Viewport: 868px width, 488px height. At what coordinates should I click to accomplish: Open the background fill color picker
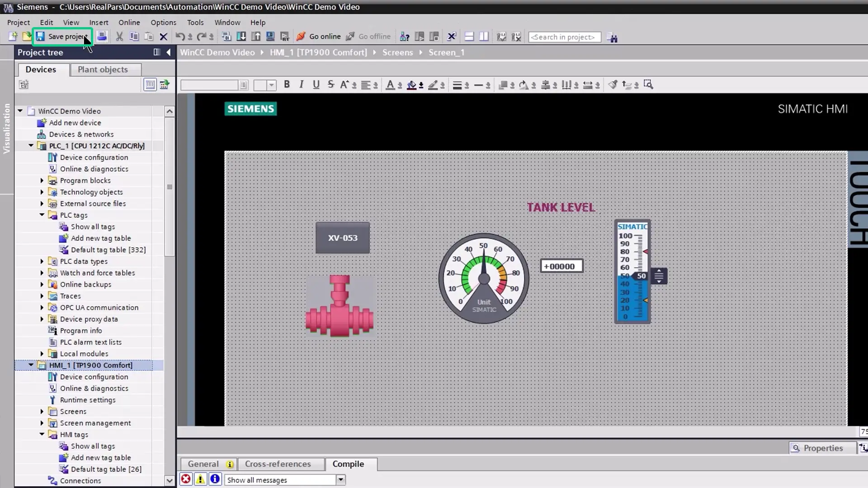(x=411, y=84)
